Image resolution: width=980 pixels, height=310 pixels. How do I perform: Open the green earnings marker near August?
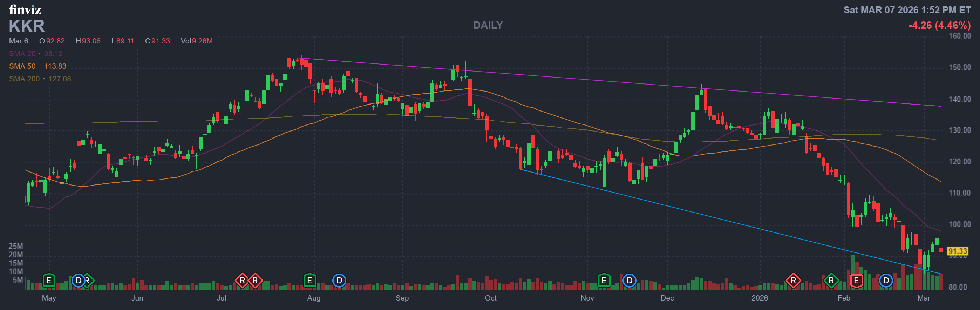[x=310, y=281]
